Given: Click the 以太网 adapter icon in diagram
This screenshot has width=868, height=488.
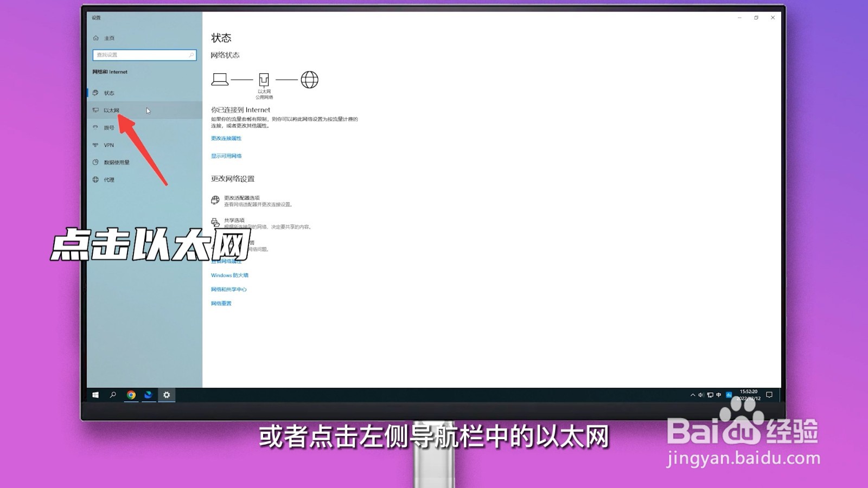Looking at the screenshot, I should [264, 80].
